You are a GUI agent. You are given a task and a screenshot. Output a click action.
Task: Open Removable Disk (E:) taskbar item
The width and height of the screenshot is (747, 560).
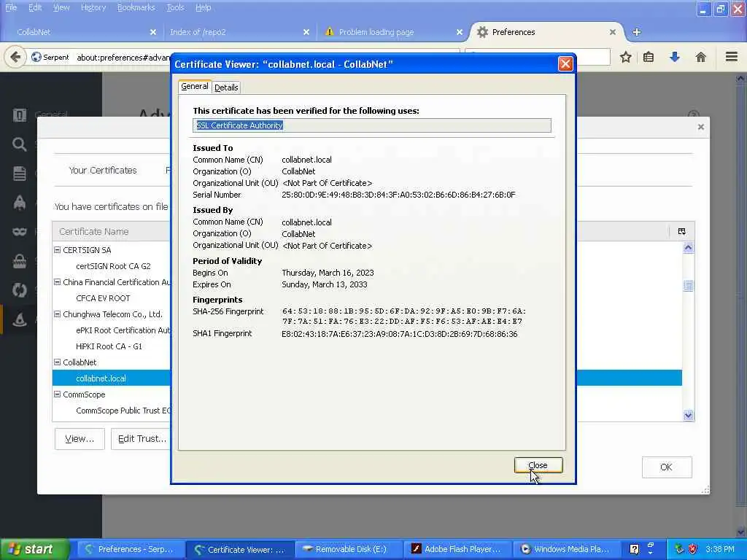(x=349, y=549)
